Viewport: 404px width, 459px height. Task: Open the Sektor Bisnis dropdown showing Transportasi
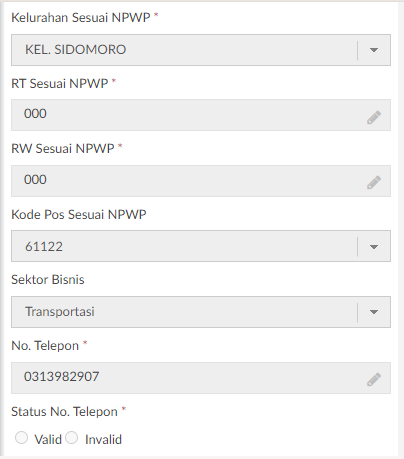click(x=201, y=312)
